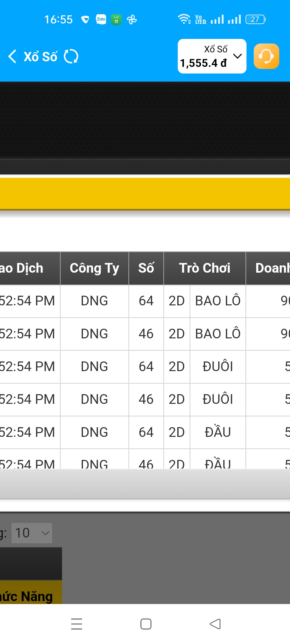Click the refresh circle icon
Viewport: 290px width, 644px height.
(x=71, y=56)
